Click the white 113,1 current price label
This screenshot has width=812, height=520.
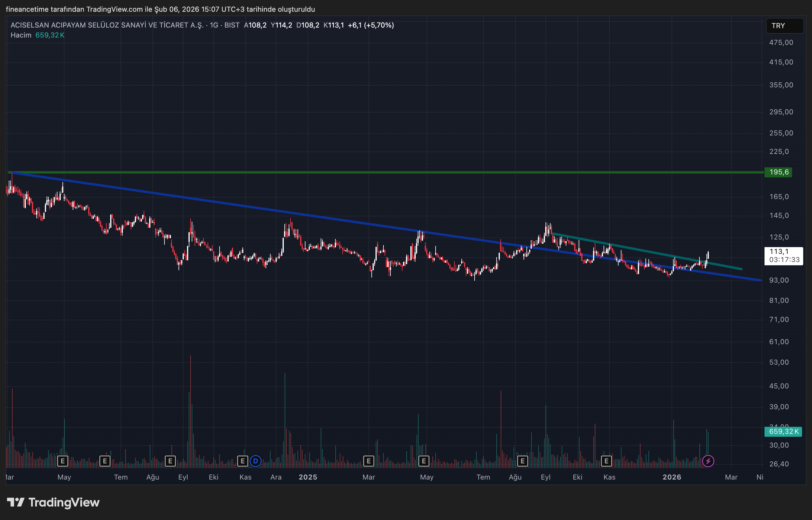783,256
